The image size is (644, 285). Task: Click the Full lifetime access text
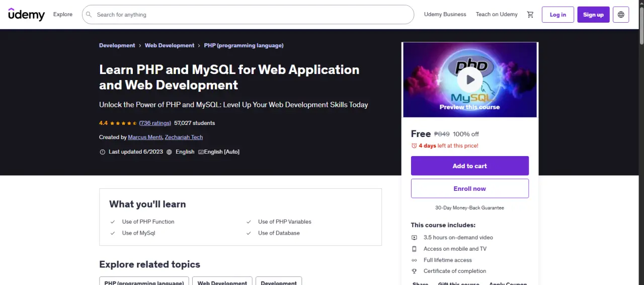[x=448, y=260]
